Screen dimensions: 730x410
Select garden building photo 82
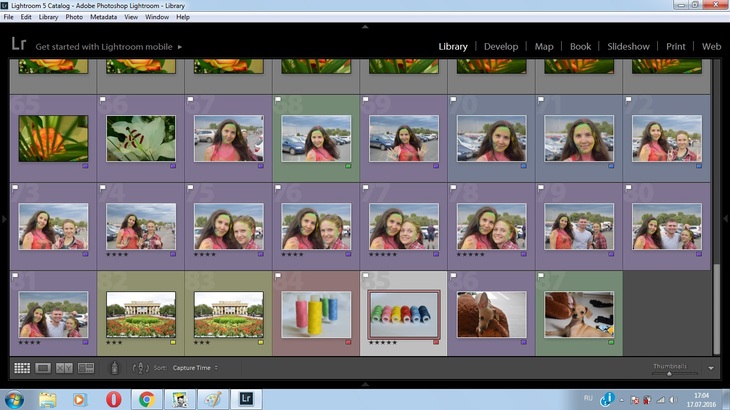tap(141, 315)
